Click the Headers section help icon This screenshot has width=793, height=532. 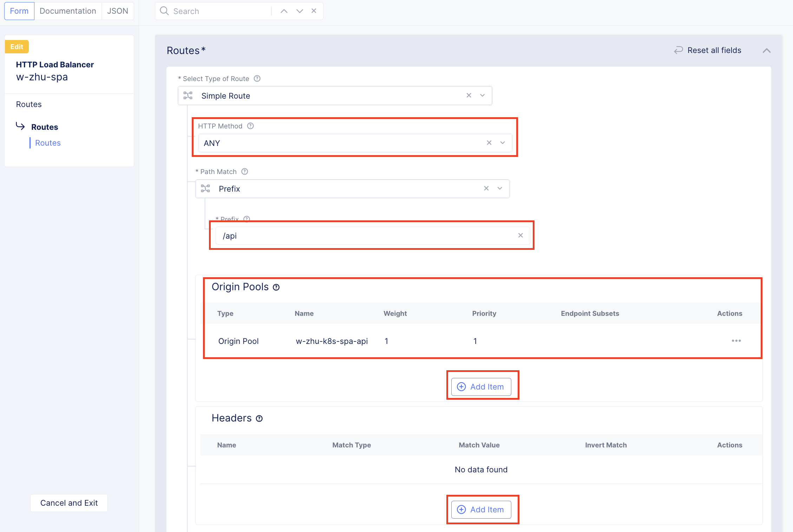pyautogui.click(x=259, y=419)
